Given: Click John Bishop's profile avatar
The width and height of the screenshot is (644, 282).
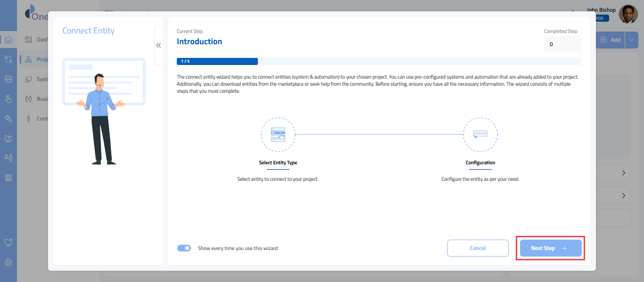Looking at the screenshot, I should (x=627, y=14).
